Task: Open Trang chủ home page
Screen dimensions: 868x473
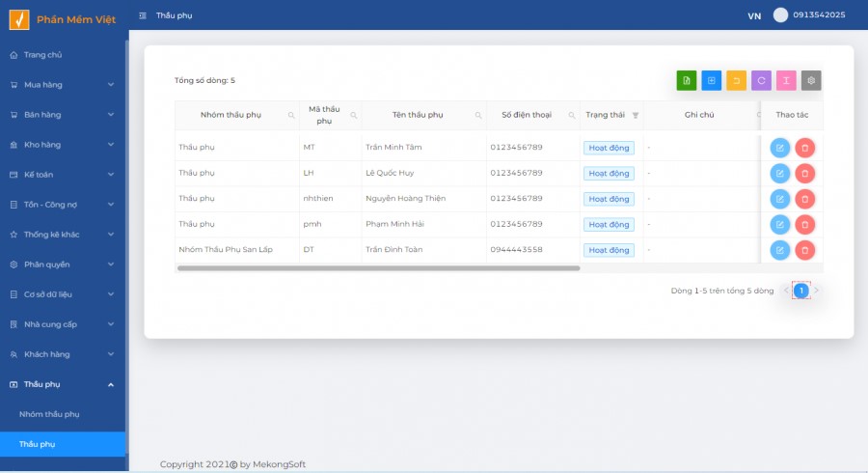Action: (63, 55)
